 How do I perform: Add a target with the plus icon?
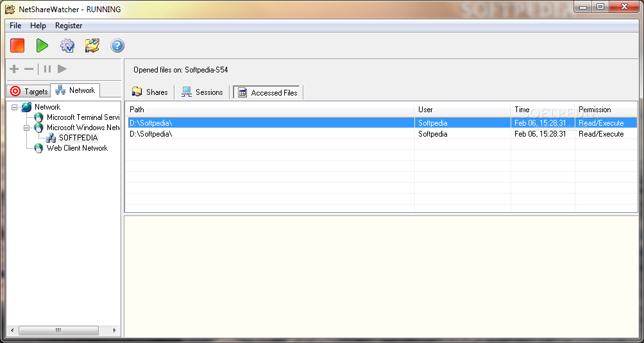14,69
